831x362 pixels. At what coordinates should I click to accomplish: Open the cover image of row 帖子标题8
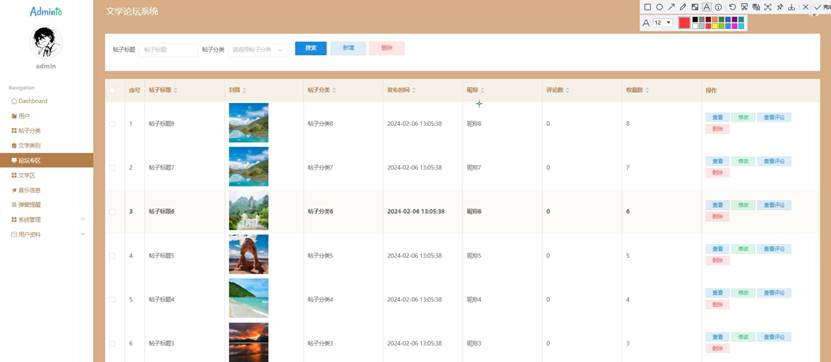point(249,122)
